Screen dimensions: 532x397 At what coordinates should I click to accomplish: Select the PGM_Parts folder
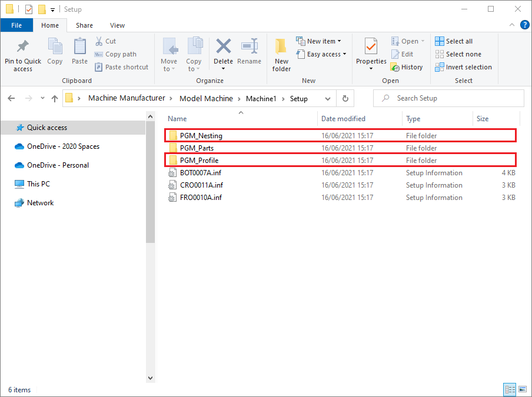pos(341,148)
